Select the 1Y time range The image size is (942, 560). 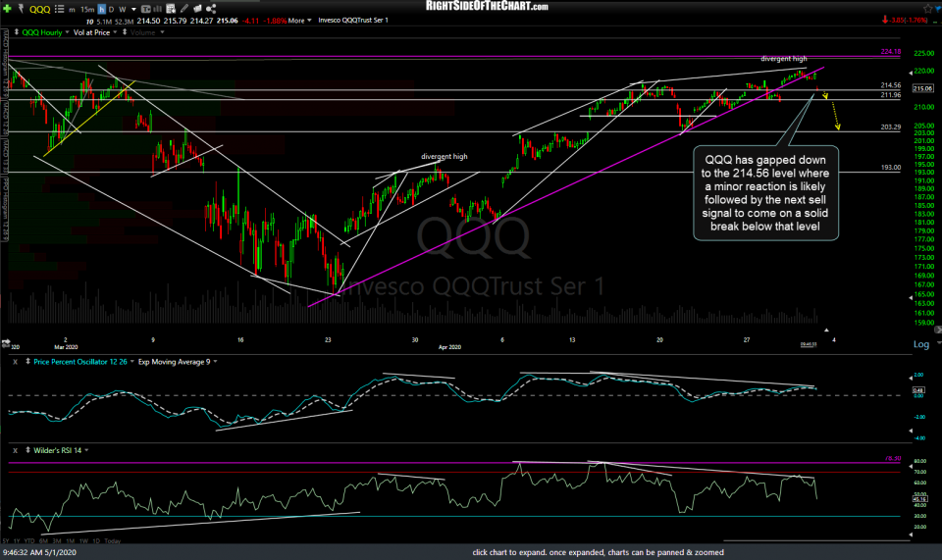click(17, 540)
